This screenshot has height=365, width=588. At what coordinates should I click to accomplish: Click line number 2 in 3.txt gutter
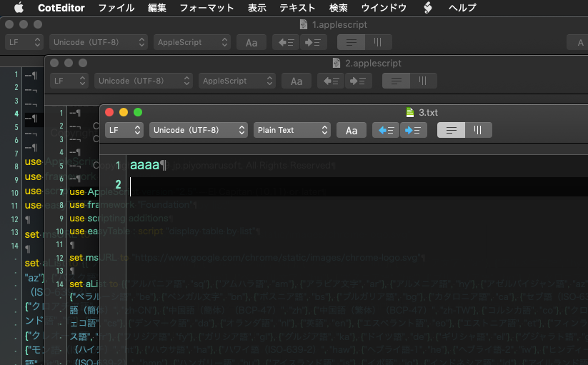118,184
